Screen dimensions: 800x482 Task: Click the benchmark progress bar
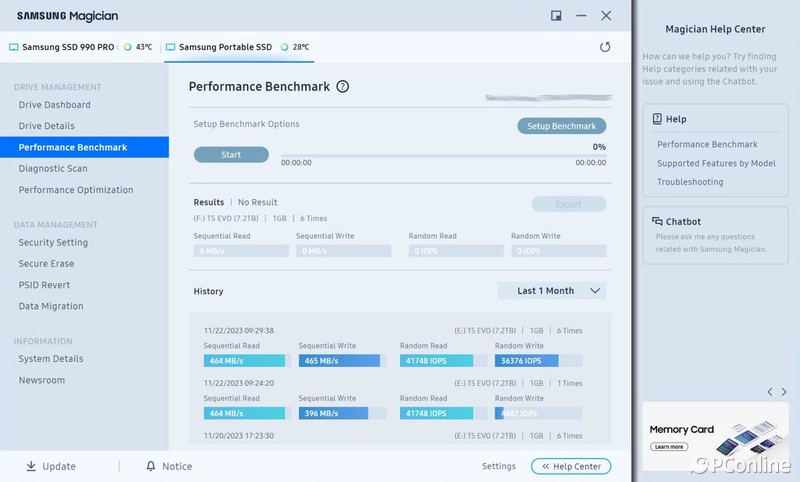click(x=443, y=156)
